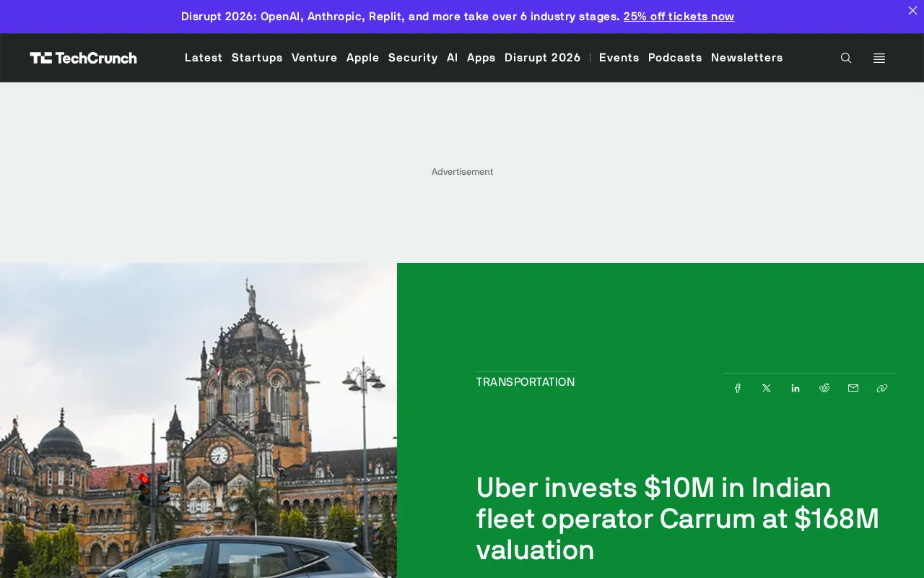Viewport: 924px width, 578px height.
Task: Click the Uber invests $10M headline
Action: tap(678, 519)
